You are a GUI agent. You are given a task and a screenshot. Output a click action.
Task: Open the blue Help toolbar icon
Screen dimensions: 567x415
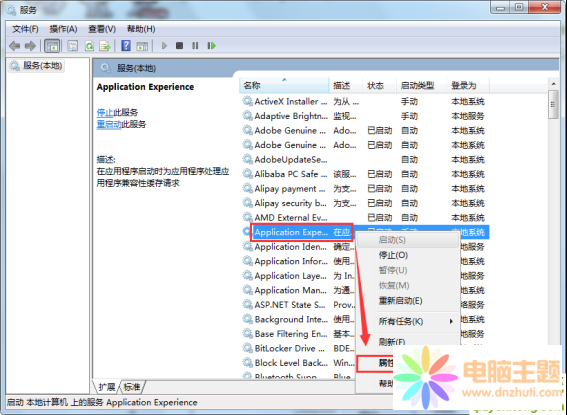pyautogui.click(x=126, y=46)
